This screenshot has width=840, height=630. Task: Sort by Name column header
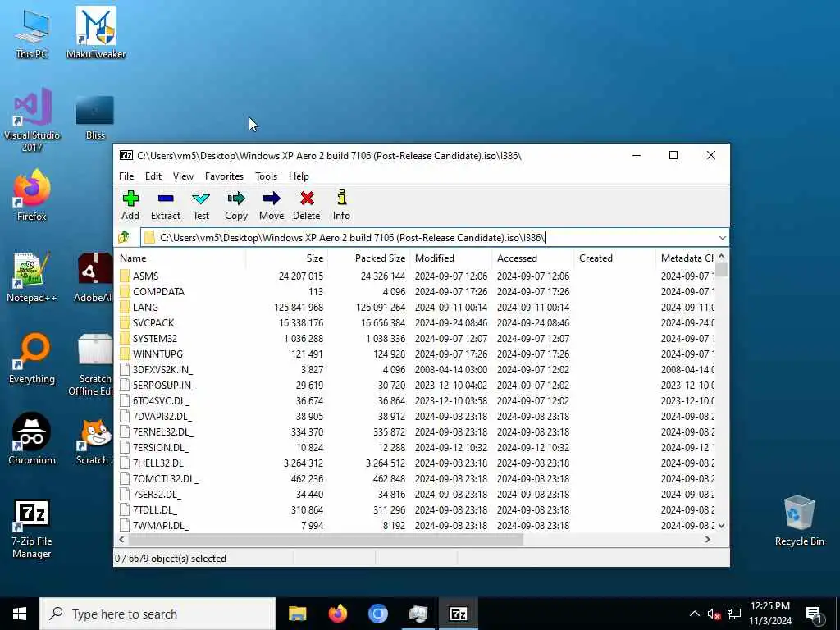pos(180,258)
